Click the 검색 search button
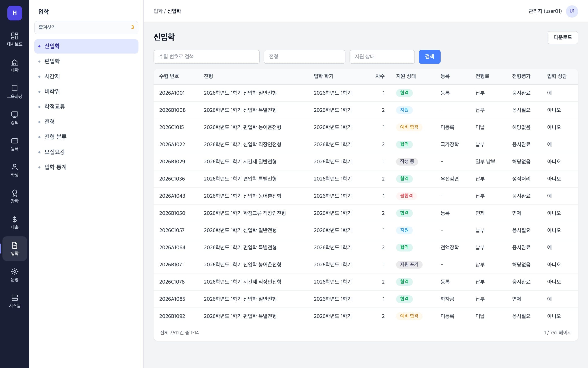This screenshot has height=368, width=588. click(429, 57)
